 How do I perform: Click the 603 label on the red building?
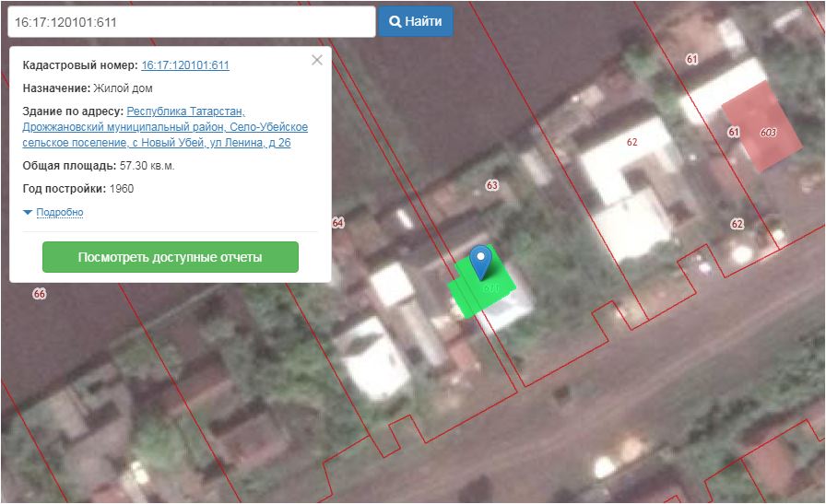pyautogui.click(x=768, y=133)
